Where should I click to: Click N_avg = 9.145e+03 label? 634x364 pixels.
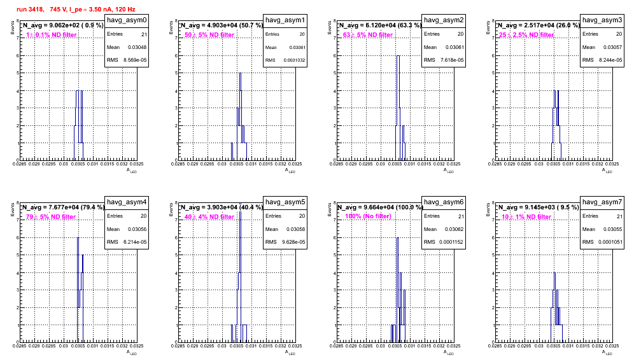click(539, 207)
